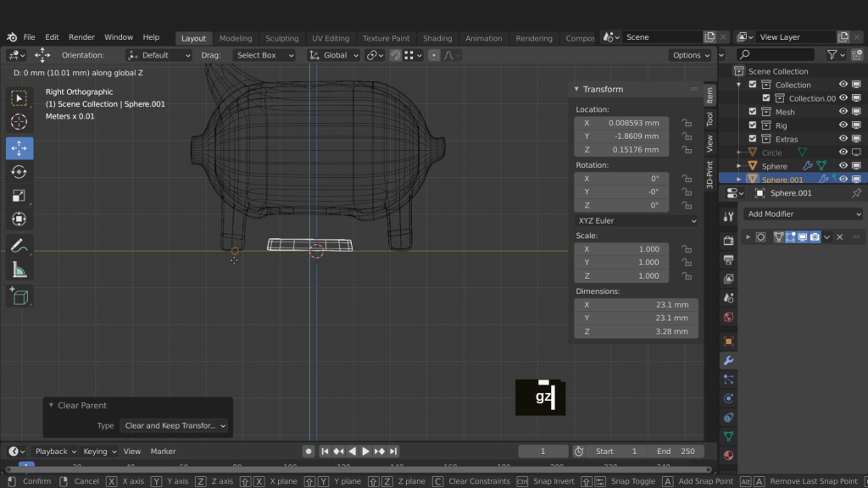Disable the Extras collection checkbox
This screenshot has height=488, width=868.
[753, 139]
